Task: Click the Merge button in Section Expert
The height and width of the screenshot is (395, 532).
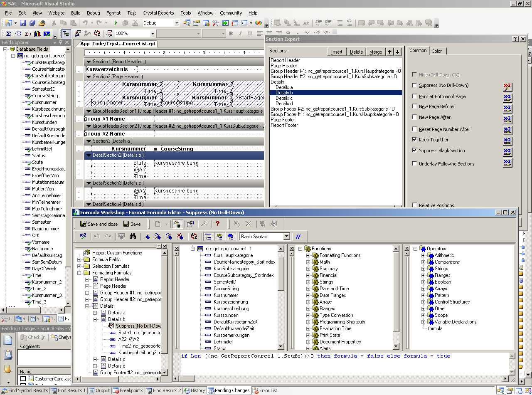Action: point(375,52)
